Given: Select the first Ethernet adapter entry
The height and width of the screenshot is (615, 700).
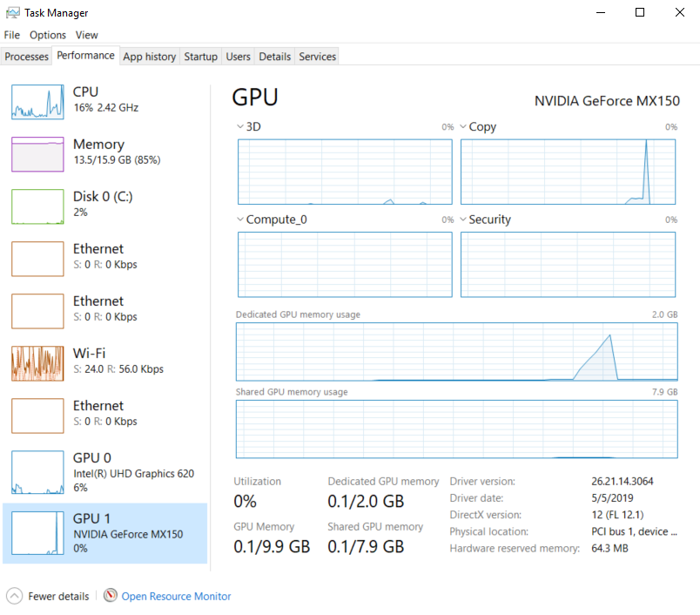Looking at the screenshot, I should coord(104,258).
